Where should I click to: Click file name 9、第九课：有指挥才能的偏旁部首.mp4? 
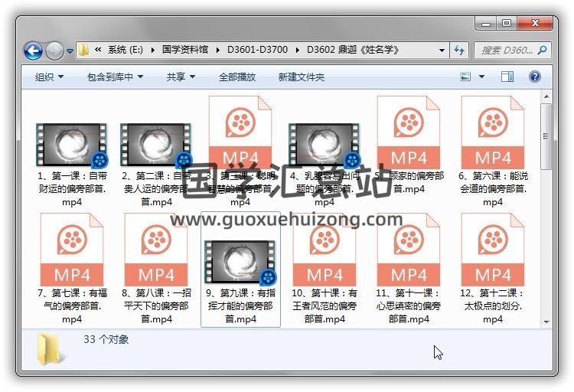(240, 306)
